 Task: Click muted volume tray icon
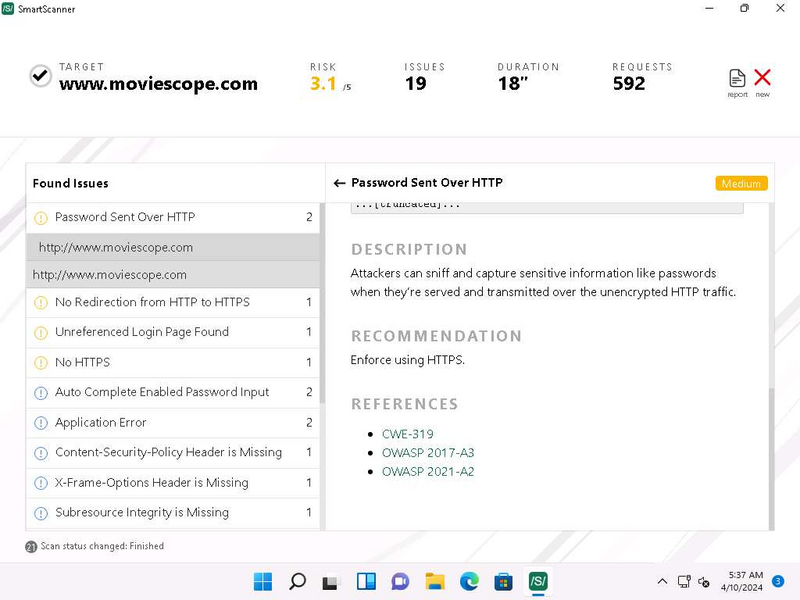(704, 582)
